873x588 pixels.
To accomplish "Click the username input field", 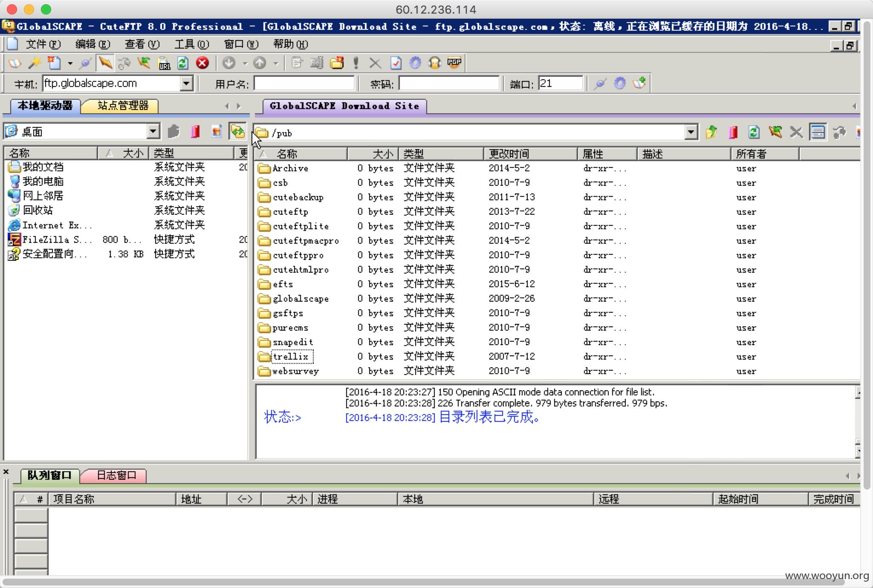I will point(304,84).
